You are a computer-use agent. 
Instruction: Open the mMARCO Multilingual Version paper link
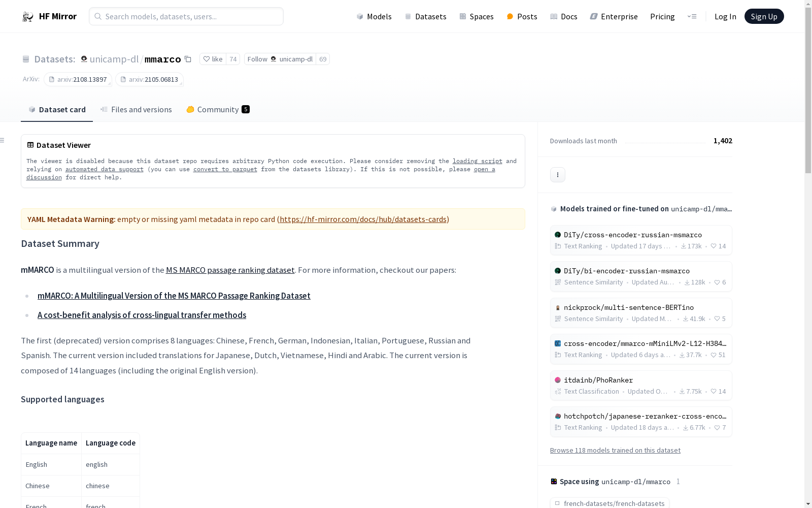[174, 296]
